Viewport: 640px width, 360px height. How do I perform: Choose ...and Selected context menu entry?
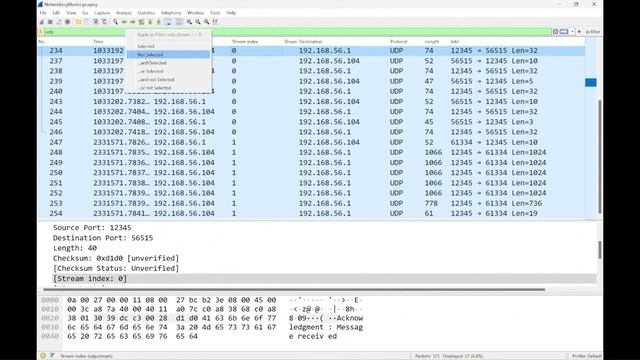tap(169, 63)
